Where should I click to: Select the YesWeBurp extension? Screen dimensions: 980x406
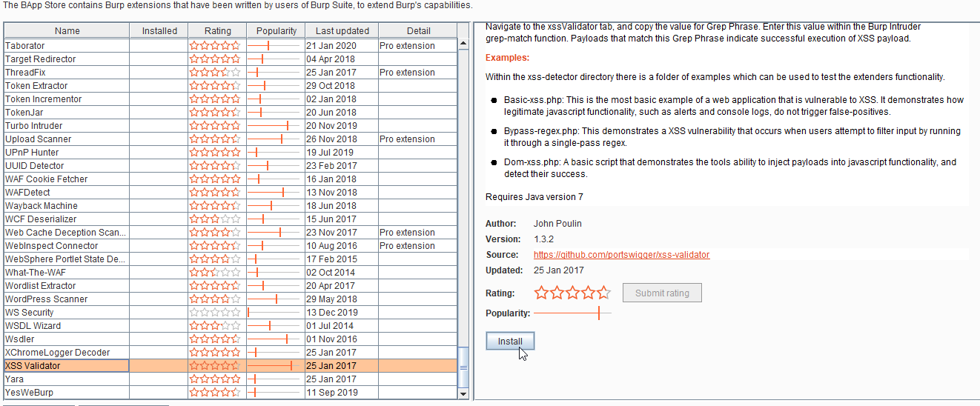pyautogui.click(x=231, y=393)
